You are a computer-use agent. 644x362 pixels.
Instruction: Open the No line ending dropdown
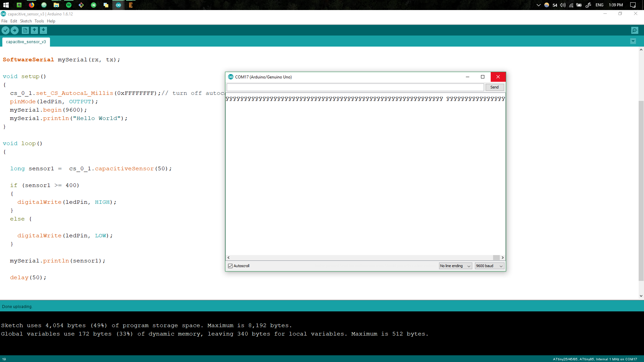pos(455,266)
